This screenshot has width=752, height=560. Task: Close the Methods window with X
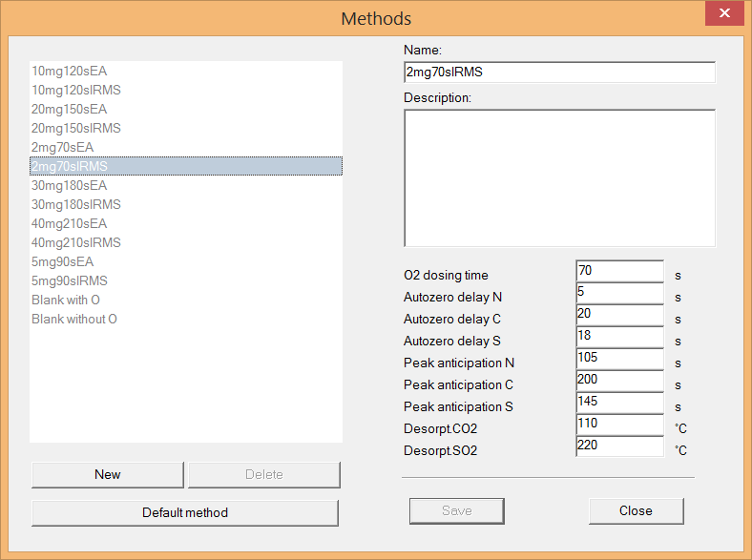point(724,15)
